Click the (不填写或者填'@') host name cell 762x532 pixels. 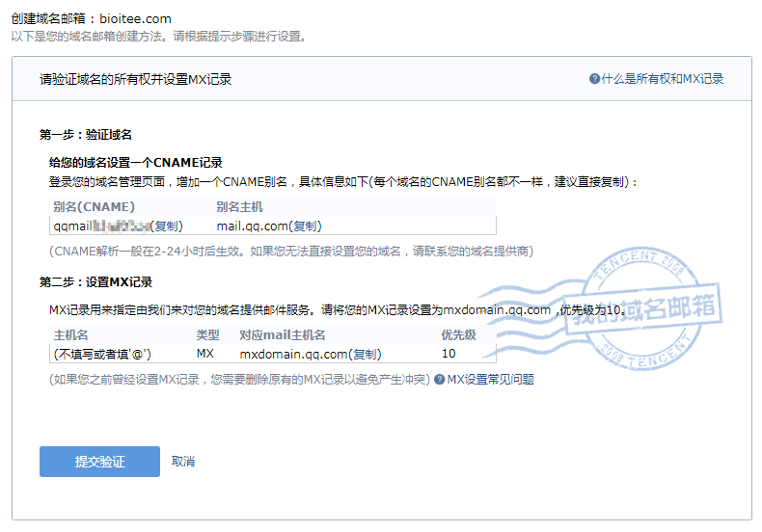[102, 355]
